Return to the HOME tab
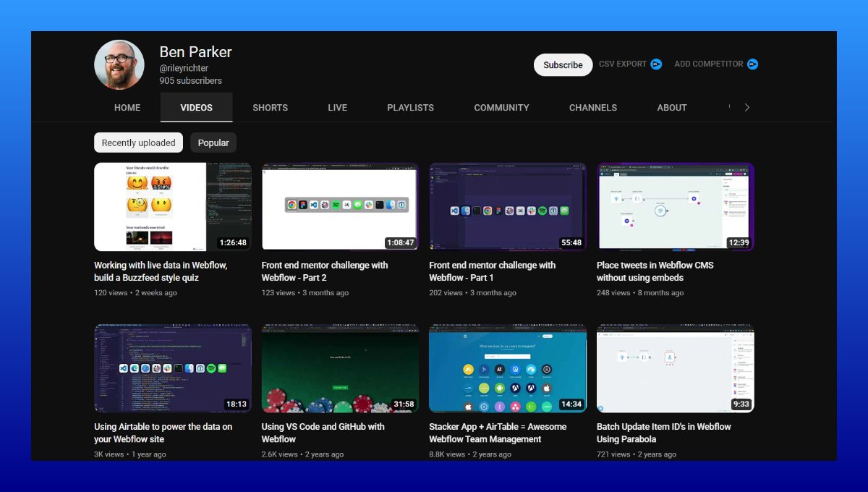This screenshot has width=868, height=492. pyautogui.click(x=127, y=107)
